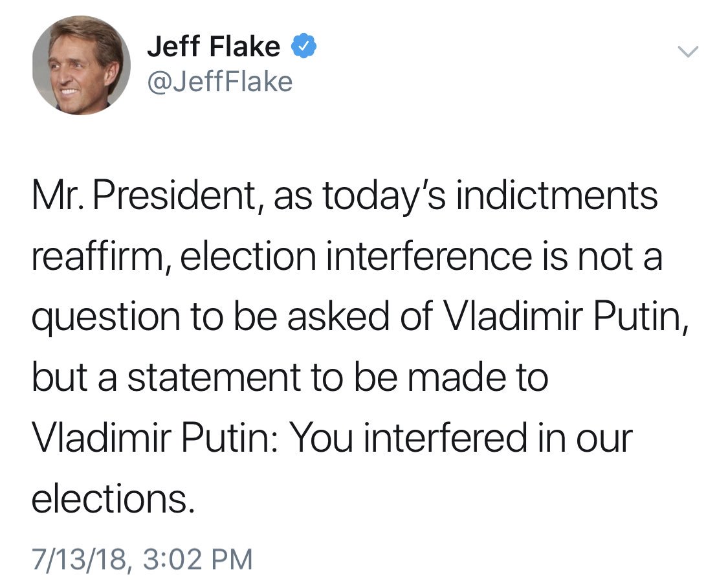This screenshot has height=587, width=728.
Task: Click the 3:02 PM time text
Action: [x=195, y=559]
